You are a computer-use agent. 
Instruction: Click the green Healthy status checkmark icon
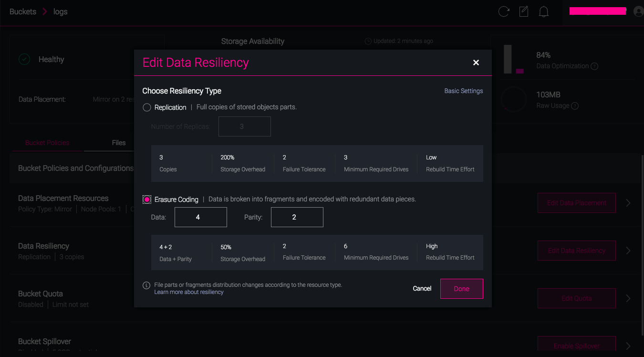tap(23, 59)
